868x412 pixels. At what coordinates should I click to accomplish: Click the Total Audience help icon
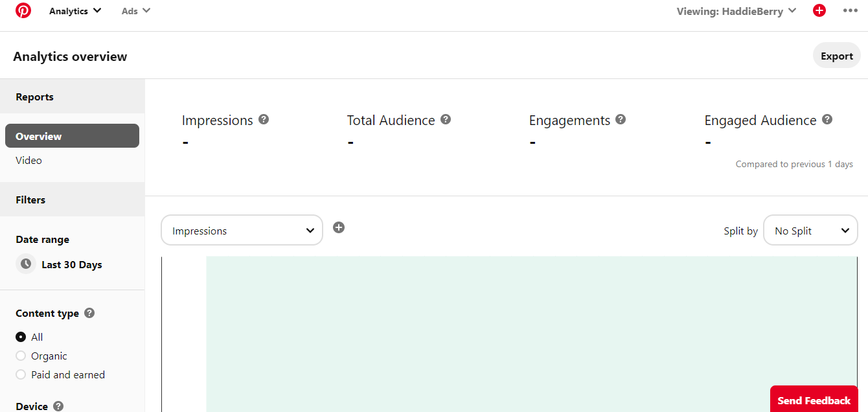pyautogui.click(x=446, y=120)
